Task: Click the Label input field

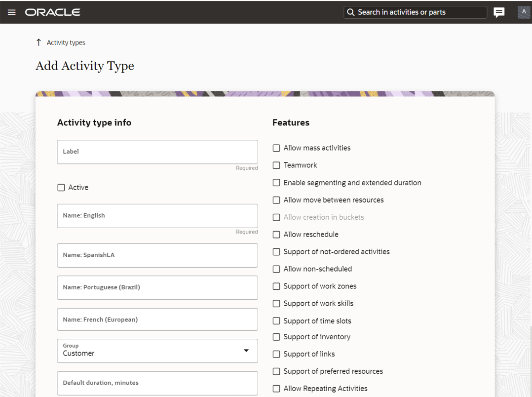Action: (x=157, y=152)
